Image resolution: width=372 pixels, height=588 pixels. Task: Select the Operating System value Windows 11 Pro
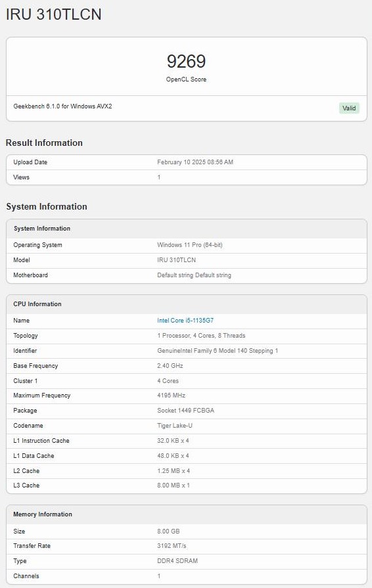pos(190,245)
